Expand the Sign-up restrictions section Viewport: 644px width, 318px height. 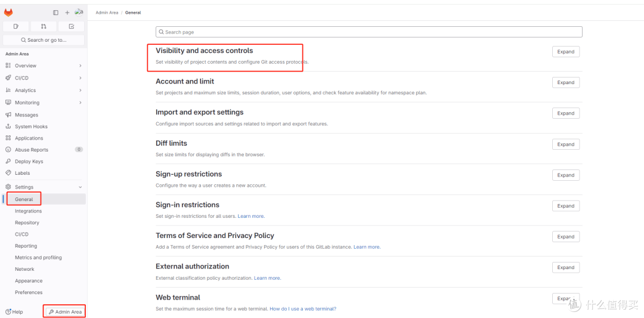click(x=565, y=175)
